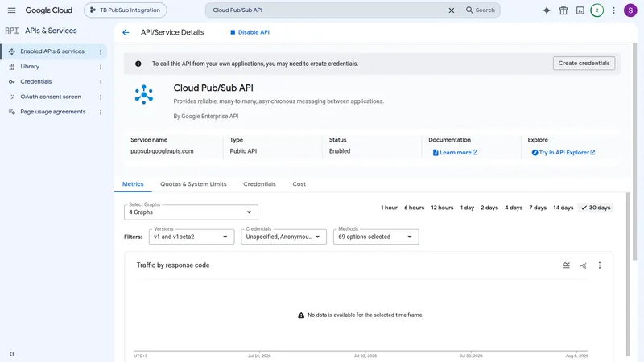
Task: Select the 1 hour time range
Action: pos(389,208)
